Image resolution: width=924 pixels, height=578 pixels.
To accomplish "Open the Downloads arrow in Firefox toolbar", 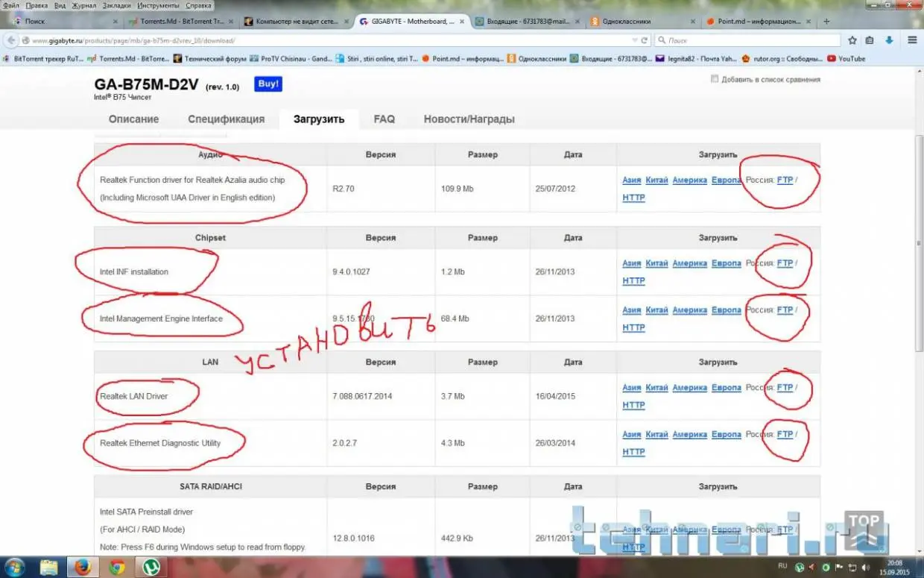I will point(890,40).
